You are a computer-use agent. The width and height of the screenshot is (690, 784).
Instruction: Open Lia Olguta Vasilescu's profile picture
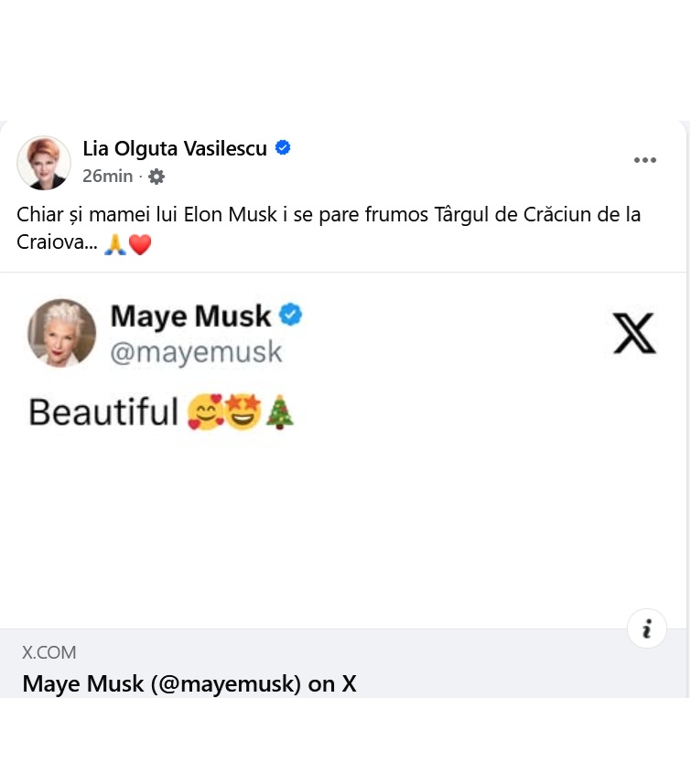[44, 163]
